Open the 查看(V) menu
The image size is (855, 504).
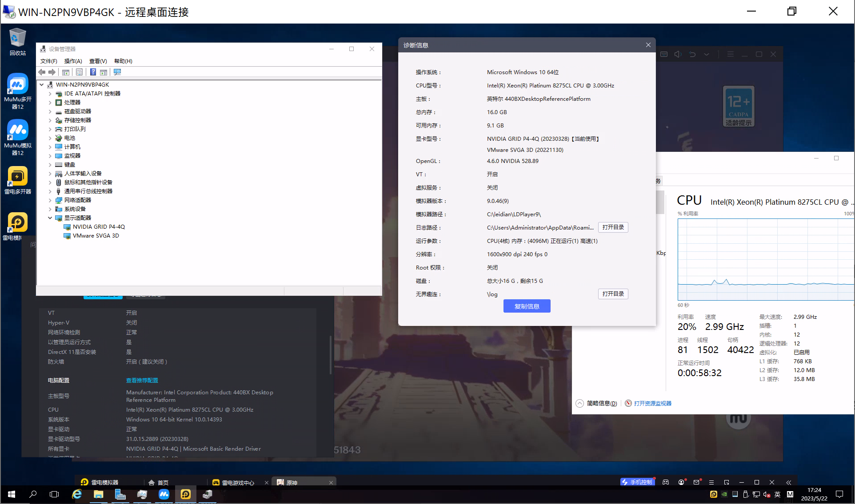pyautogui.click(x=98, y=61)
